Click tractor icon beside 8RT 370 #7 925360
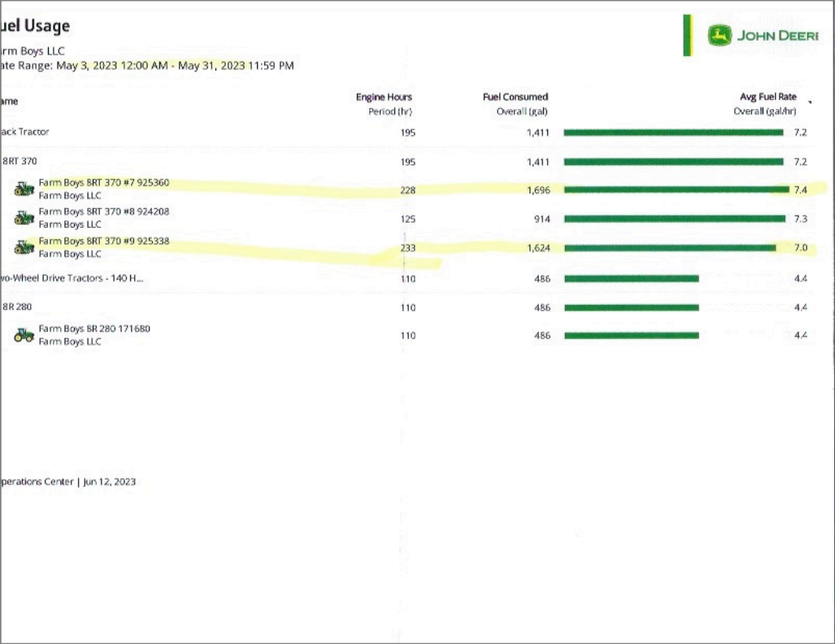The image size is (835, 644). [24, 189]
